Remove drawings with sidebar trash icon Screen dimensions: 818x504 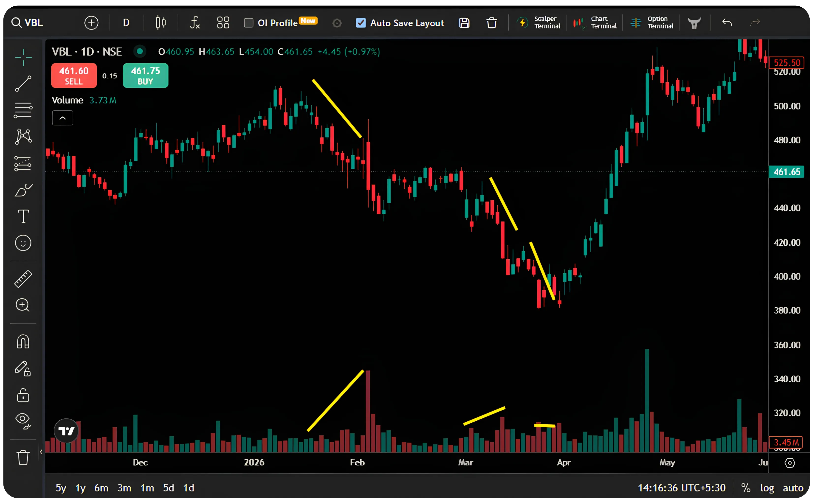tap(23, 458)
